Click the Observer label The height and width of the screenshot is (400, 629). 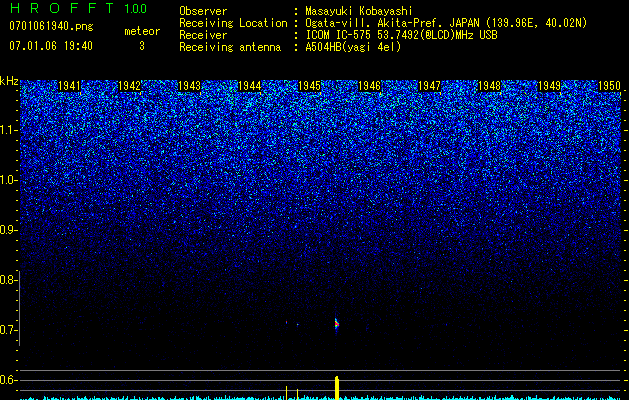pyautogui.click(x=203, y=11)
